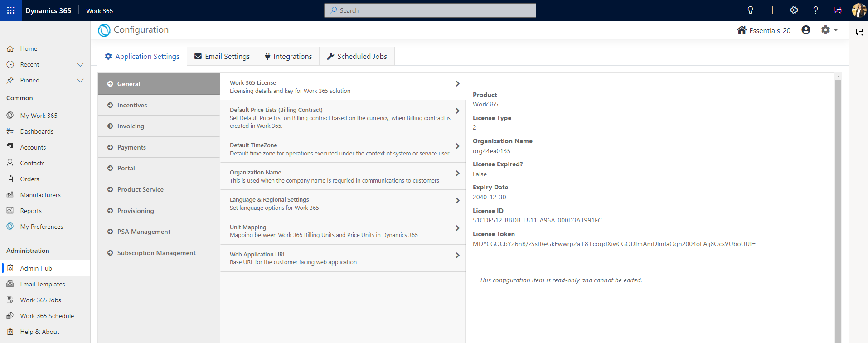Expand the Work 365 License arrow
The height and width of the screenshot is (343, 868).
pos(457,83)
